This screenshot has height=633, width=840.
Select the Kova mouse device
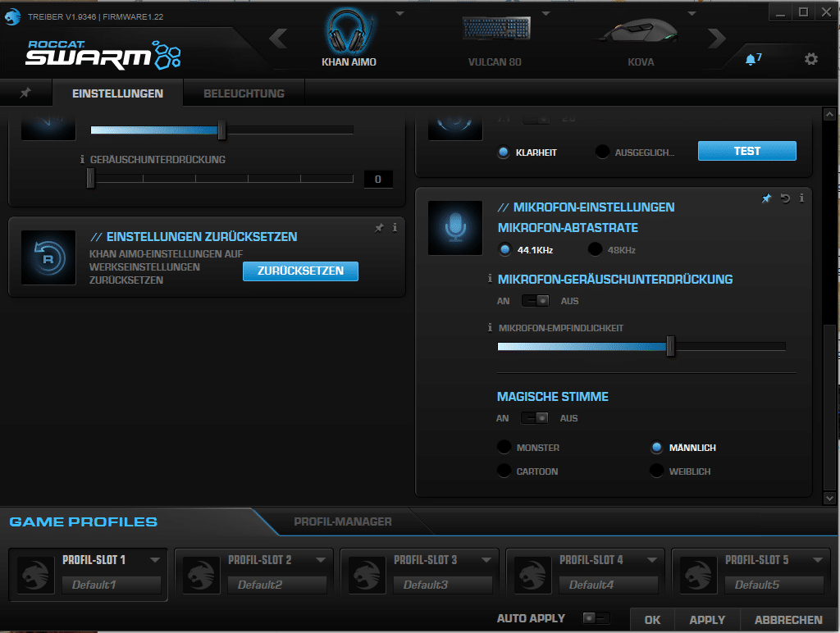640,41
